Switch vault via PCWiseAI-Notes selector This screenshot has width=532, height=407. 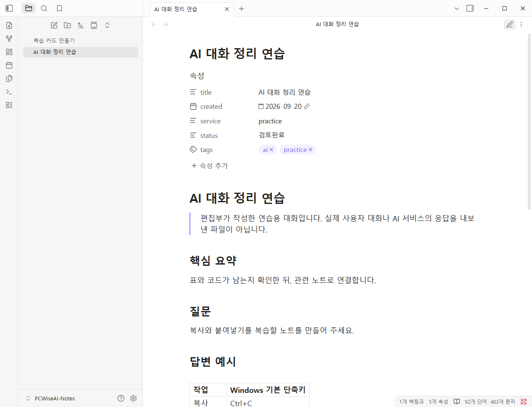[51, 398]
